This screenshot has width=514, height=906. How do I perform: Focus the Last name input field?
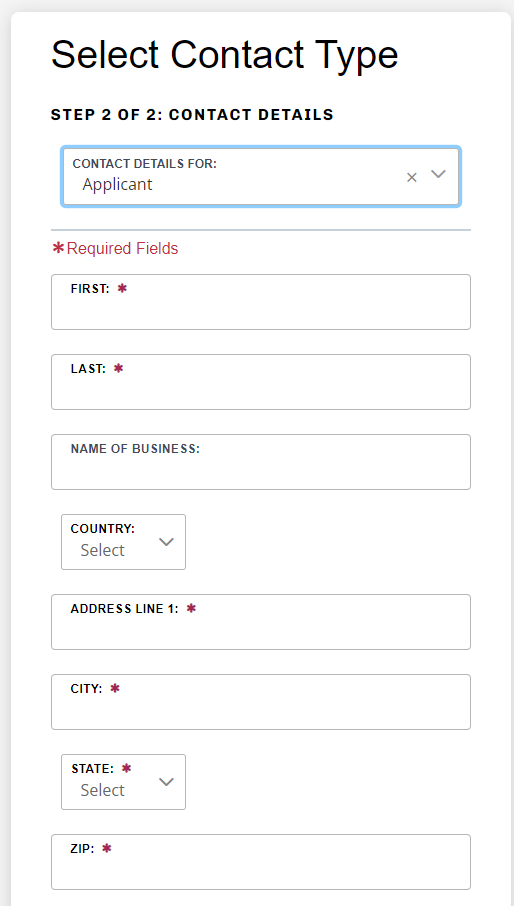(261, 382)
